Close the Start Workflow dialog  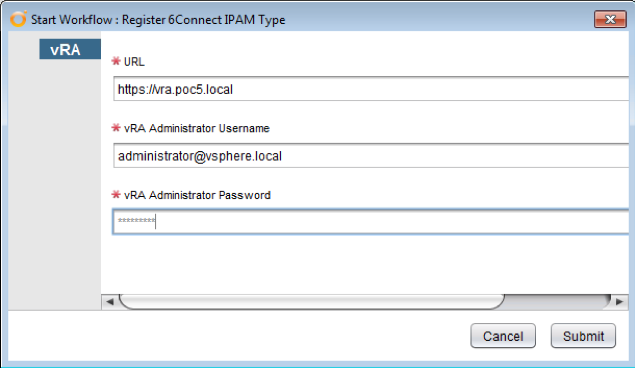[610, 19]
